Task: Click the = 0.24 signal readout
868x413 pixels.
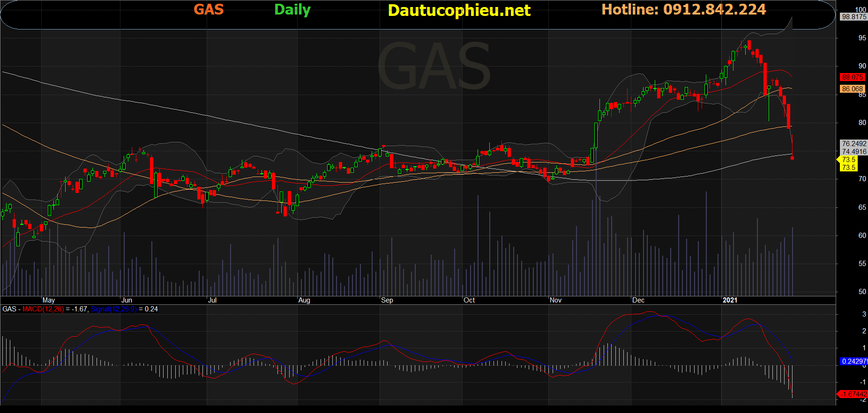Action: [x=149, y=309]
